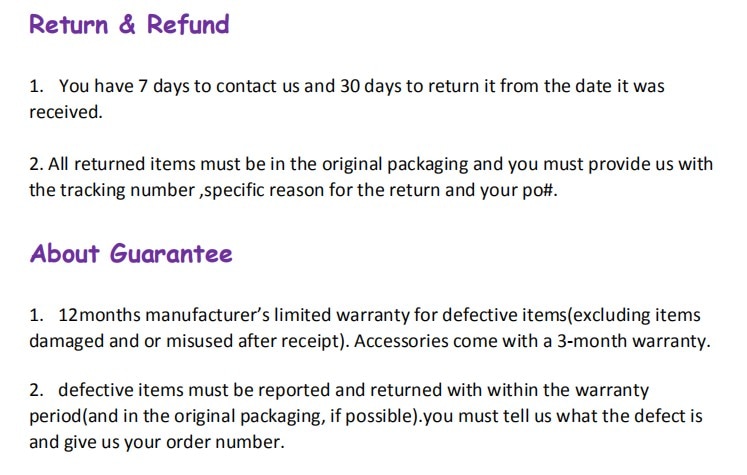This screenshot has height=475, width=747.
Task: Click the word "Refund" in the purple heading
Action: coord(188,24)
